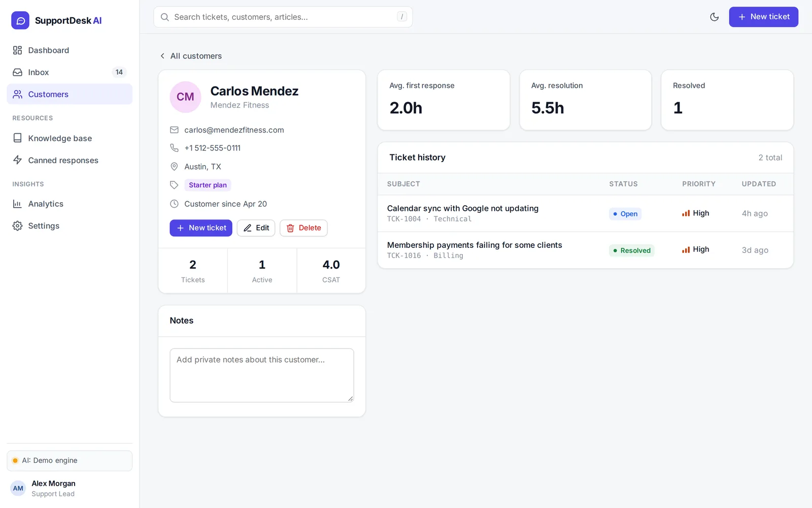Click the clock icon beside Customer since
The image size is (812, 508).
point(174,204)
